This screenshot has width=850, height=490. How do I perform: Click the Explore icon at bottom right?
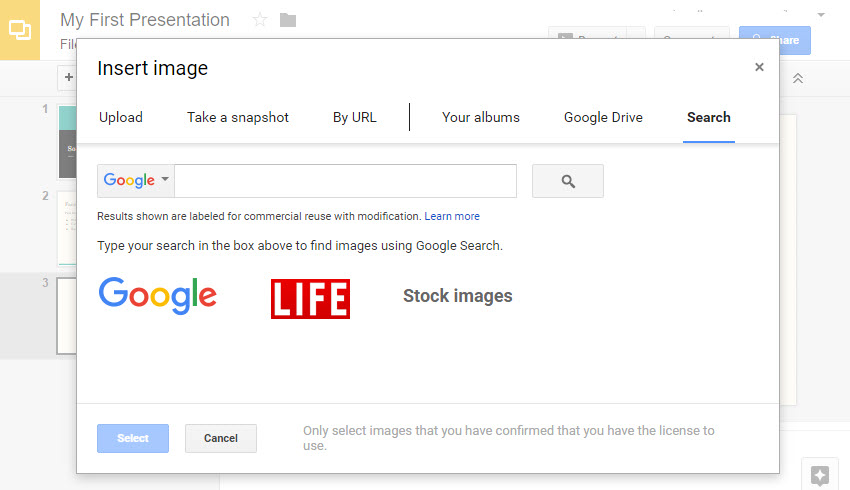pyautogui.click(x=819, y=475)
